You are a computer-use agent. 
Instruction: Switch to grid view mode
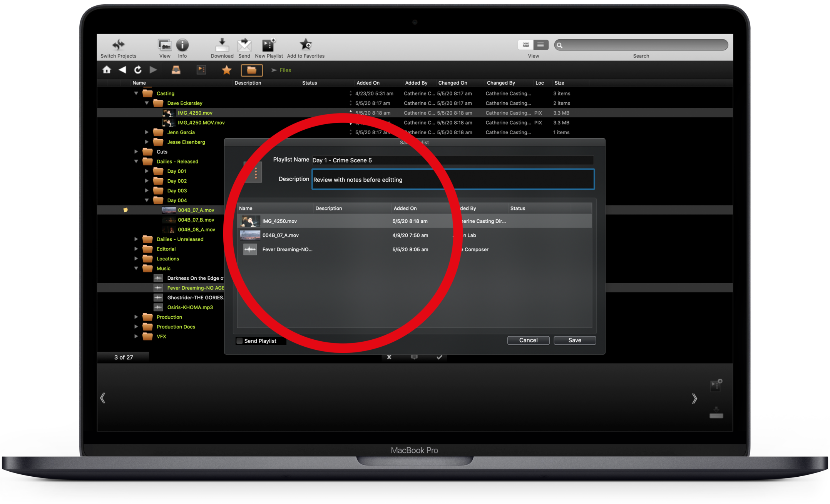[525, 45]
